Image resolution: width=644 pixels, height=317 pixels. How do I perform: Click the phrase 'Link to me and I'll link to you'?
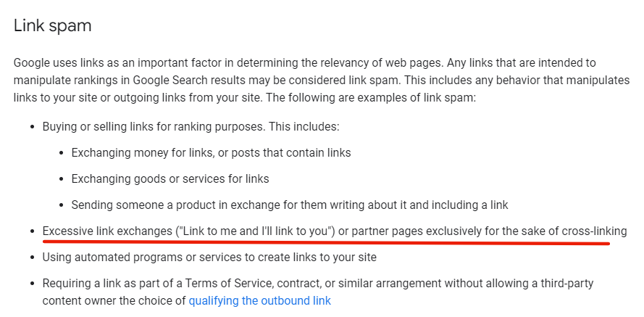255,231
